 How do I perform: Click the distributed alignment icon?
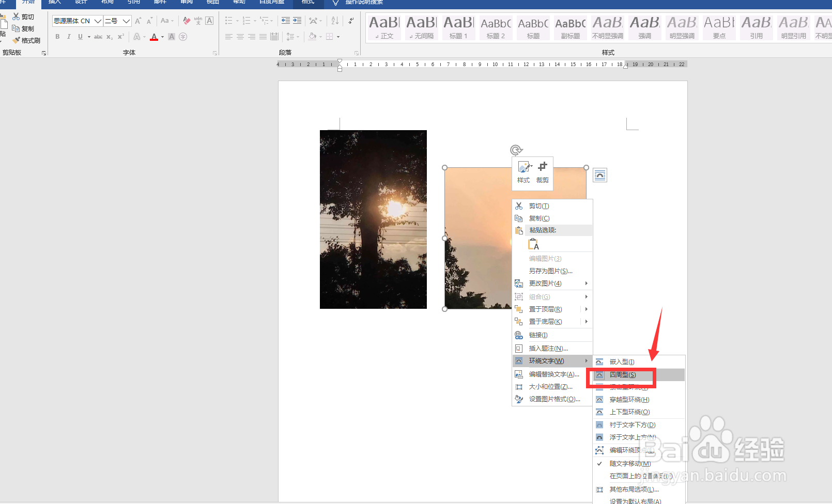pyautogui.click(x=274, y=37)
